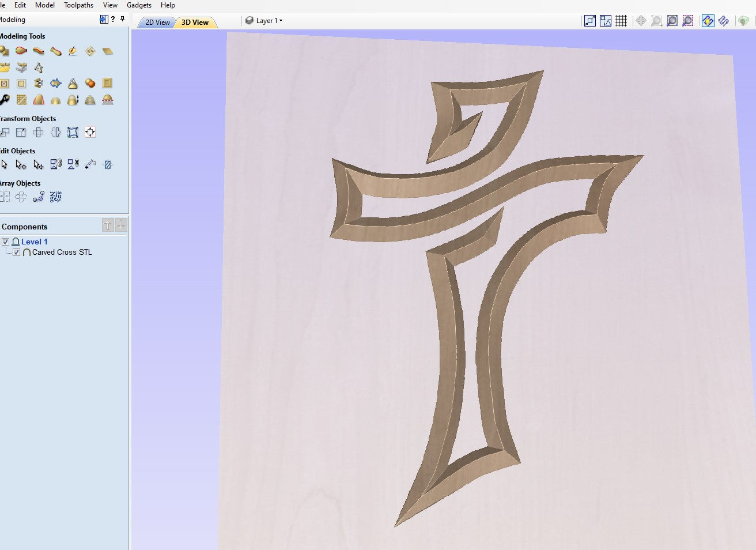Click the Copy Along Vectors array tool
The height and width of the screenshot is (550, 756).
(39, 197)
